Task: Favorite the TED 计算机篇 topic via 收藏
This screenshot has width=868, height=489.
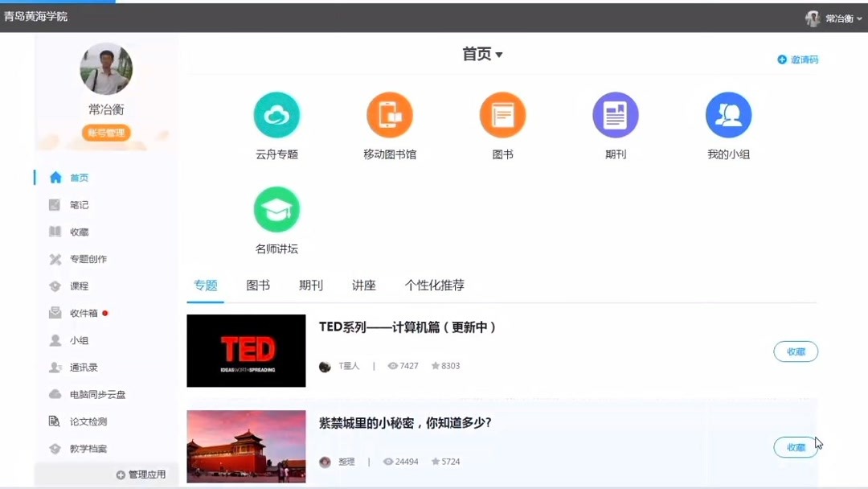Action: [x=795, y=351]
